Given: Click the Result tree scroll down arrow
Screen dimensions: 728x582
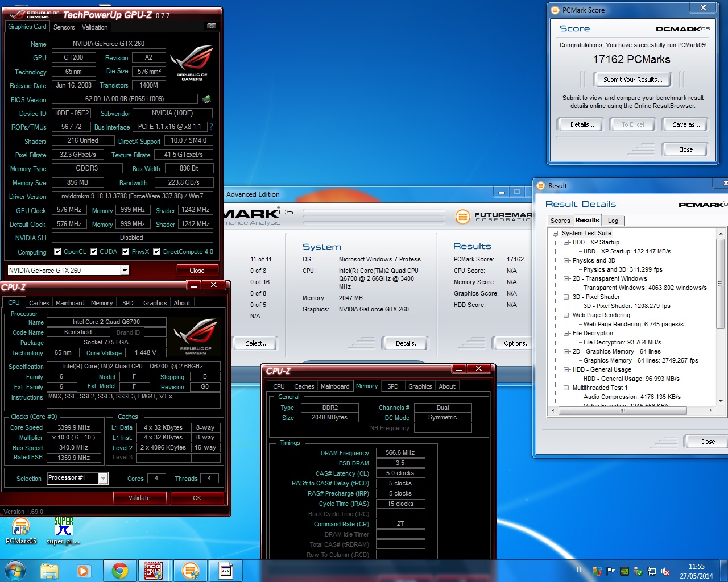Looking at the screenshot, I should pyautogui.click(x=720, y=401).
